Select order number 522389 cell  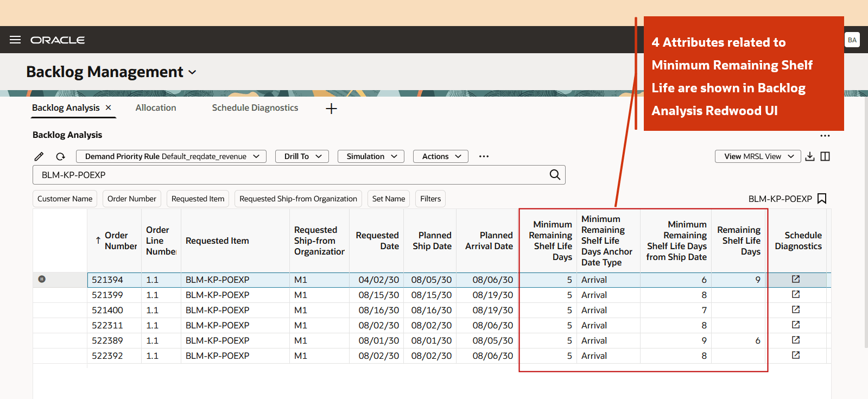pyautogui.click(x=115, y=340)
